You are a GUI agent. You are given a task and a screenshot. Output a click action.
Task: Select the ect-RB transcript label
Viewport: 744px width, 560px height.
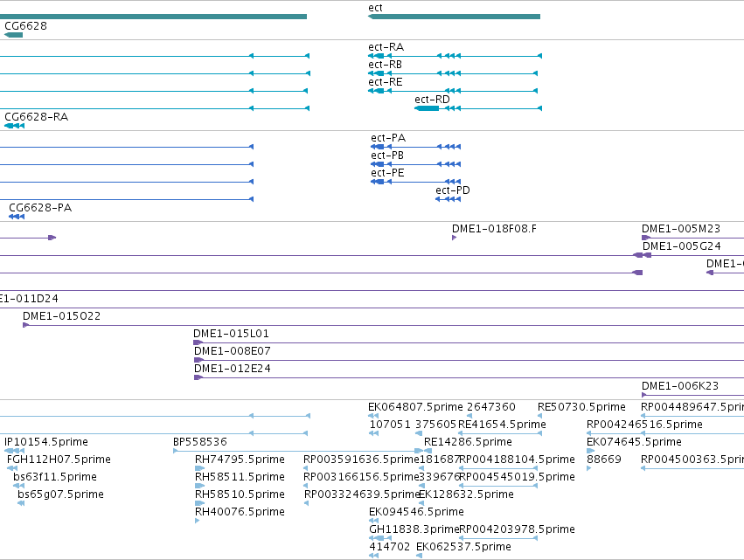point(385,65)
